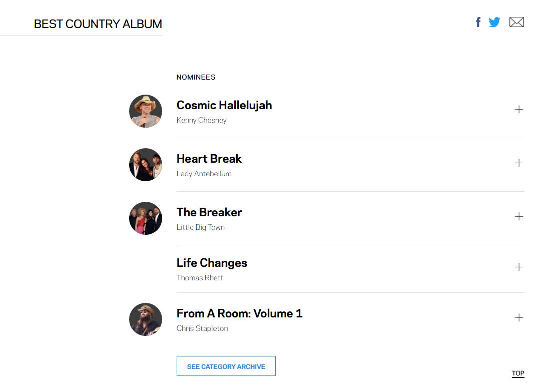Screen dimensions: 552x392
Task: Share on Facebook icon
Action: coord(478,22)
